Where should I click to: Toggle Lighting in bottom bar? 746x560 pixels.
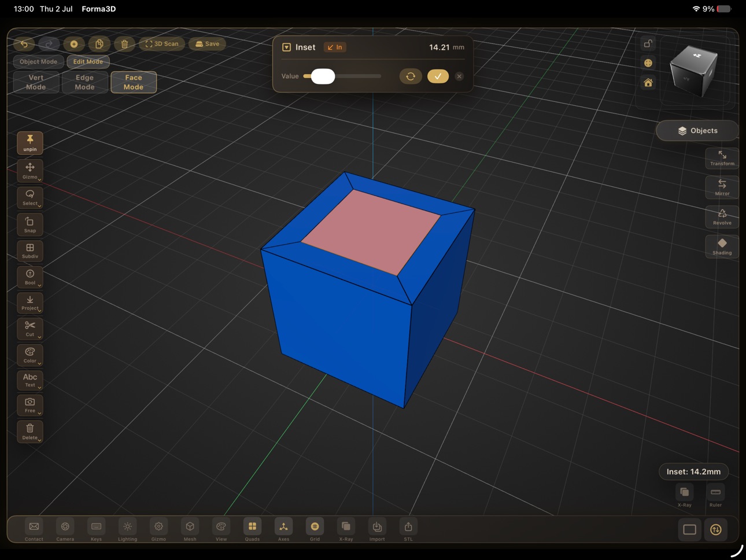point(127,530)
